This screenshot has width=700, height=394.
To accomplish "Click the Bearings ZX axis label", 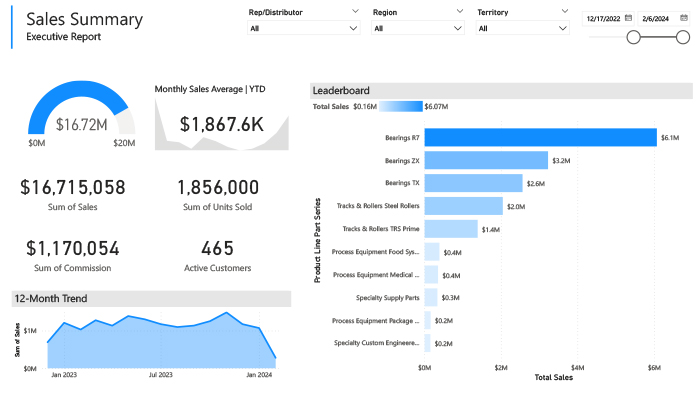I will (402, 161).
